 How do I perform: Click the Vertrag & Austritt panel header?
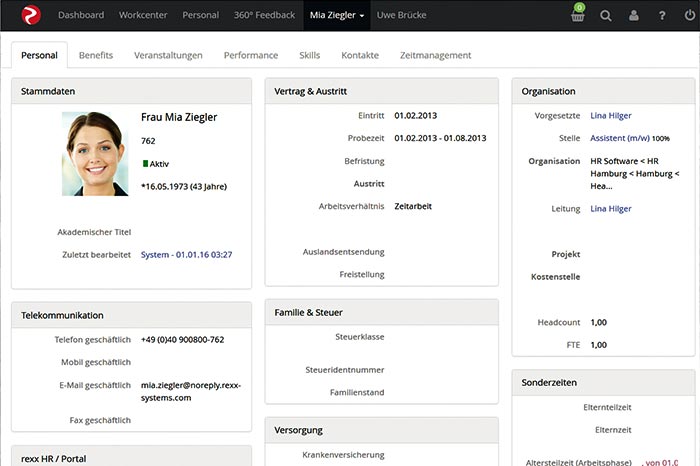(382, 92)
